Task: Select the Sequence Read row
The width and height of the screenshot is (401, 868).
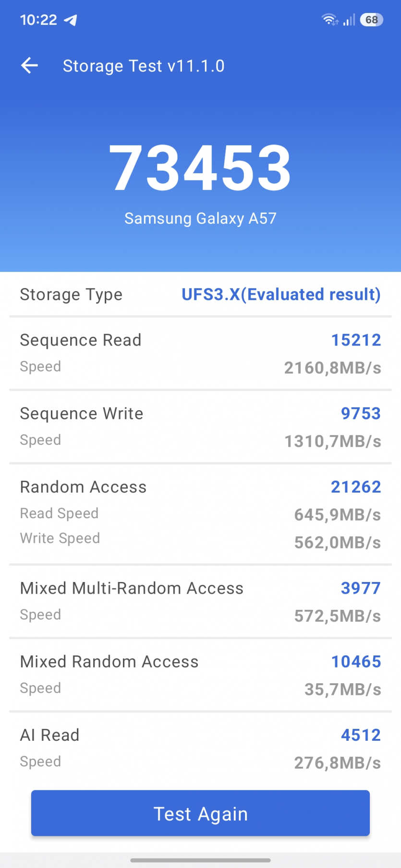Action: pos(200,353)
